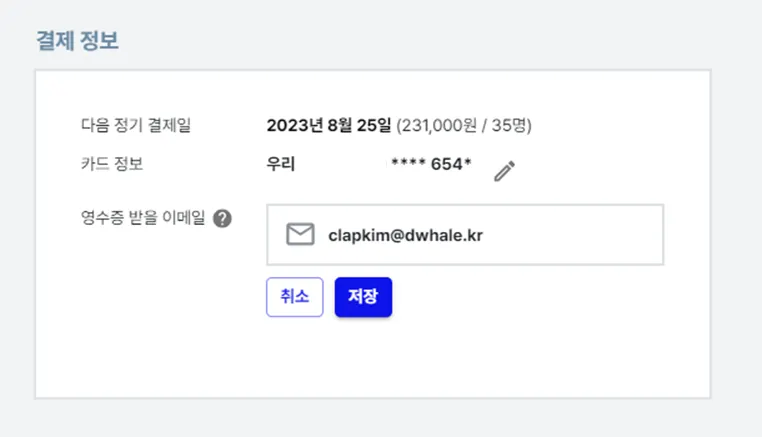Click the 영수증 받을 이메일 label
Screen dimensions: 762x437
point(143,218)
